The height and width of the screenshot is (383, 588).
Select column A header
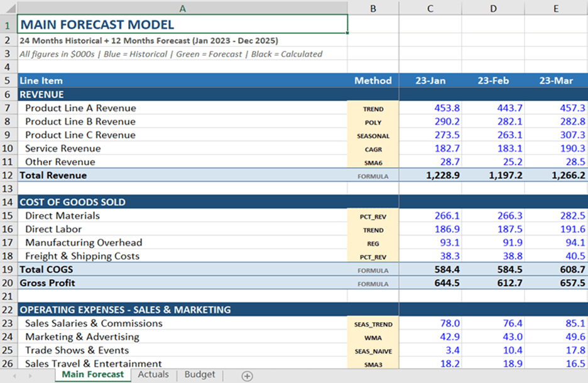coord(182,8)
